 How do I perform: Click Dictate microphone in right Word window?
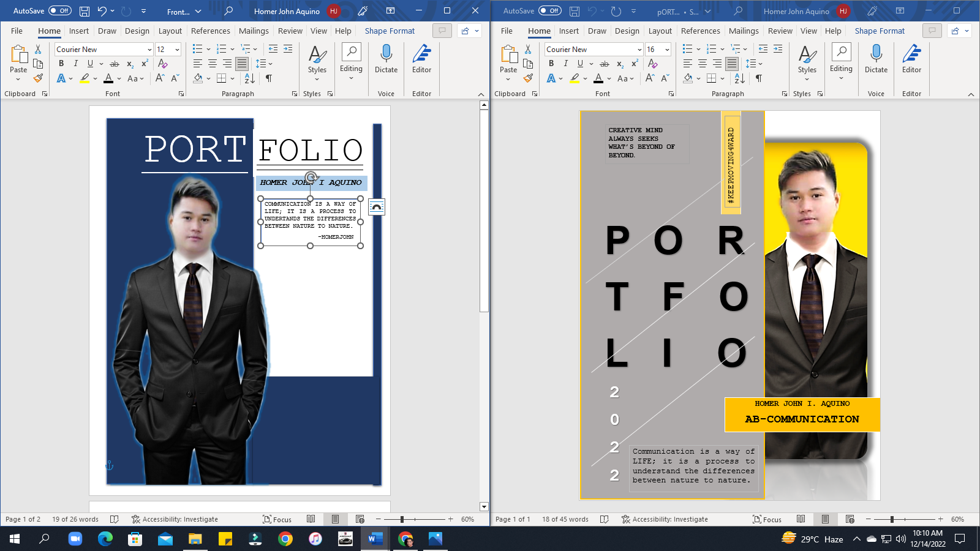[x=876, y=59]
